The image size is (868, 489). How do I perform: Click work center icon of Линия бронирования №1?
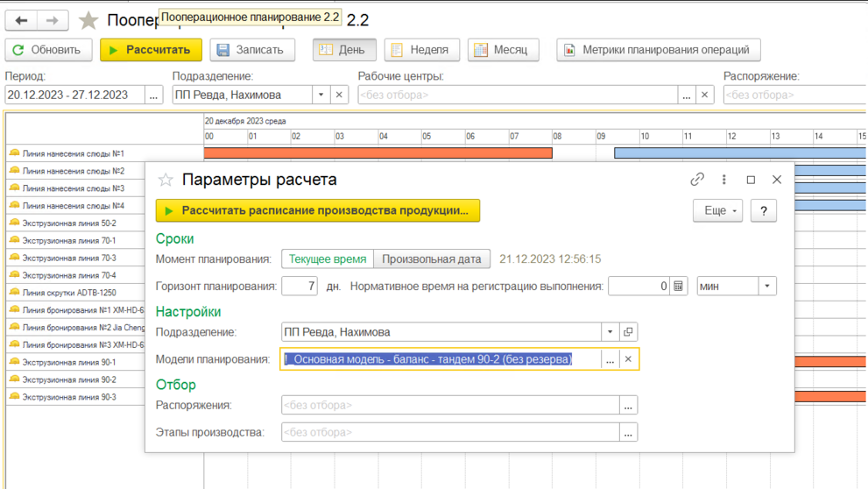point(14,309)
